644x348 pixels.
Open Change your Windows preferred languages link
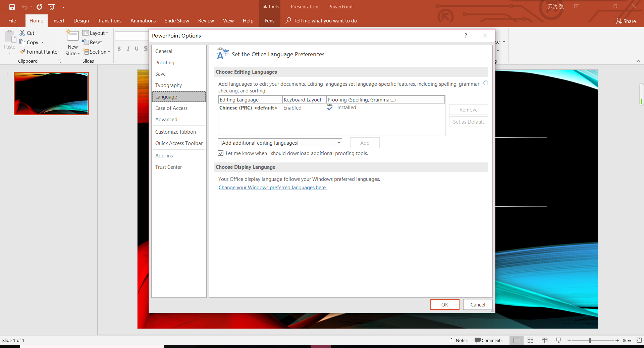[x=273, y=188]
